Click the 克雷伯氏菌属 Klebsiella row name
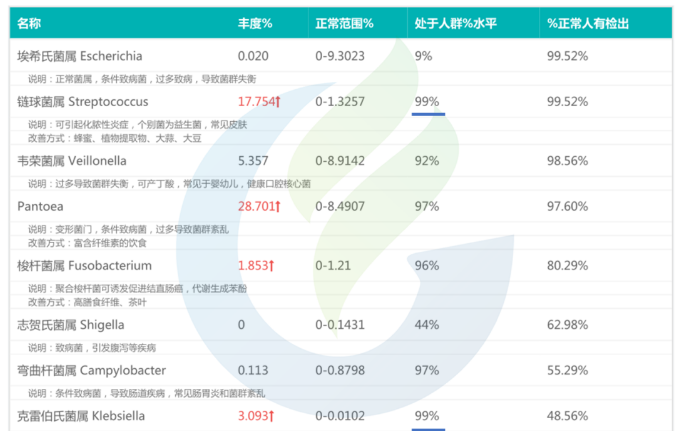The height and width of the screenshot is (431, 680). pos(81,415)
